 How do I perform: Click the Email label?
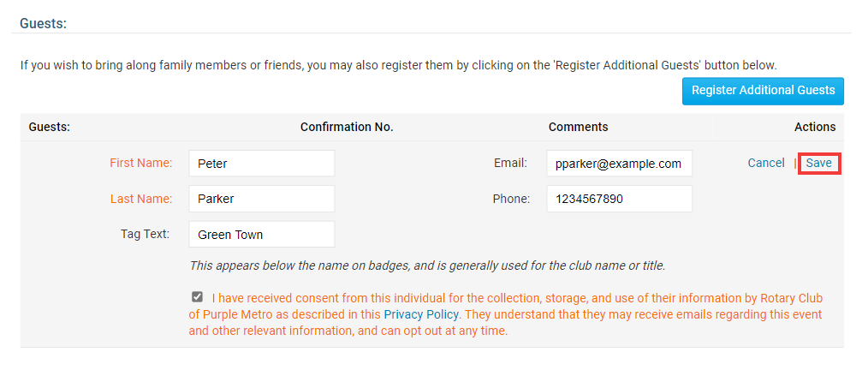(x=510, y=163)
